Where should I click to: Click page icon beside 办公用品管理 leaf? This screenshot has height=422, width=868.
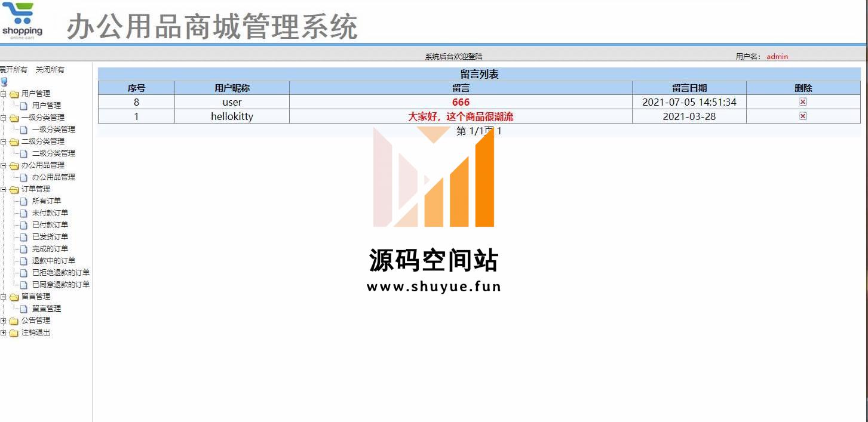coord(24,177)
